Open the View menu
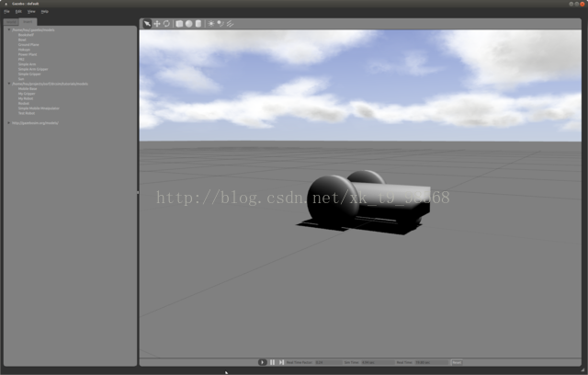This screenshot has width=588, height=375. 31,12
